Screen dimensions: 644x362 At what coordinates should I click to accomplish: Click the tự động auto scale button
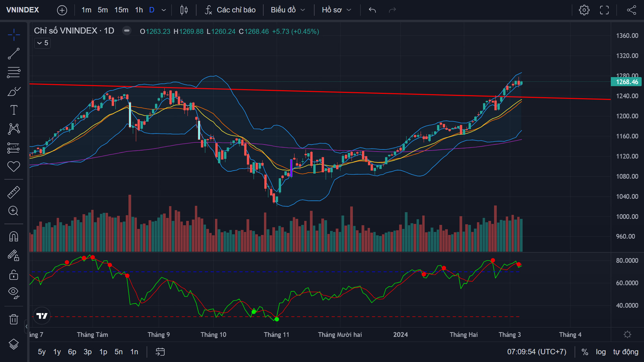click(626, 352)
